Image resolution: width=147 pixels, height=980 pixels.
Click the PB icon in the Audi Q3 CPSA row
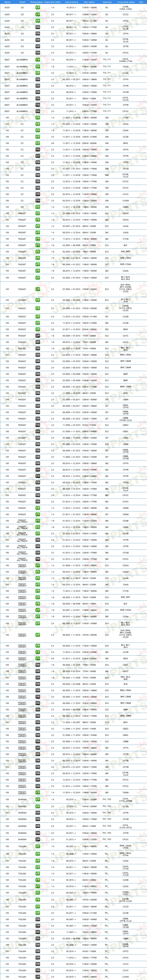(38, 21)
